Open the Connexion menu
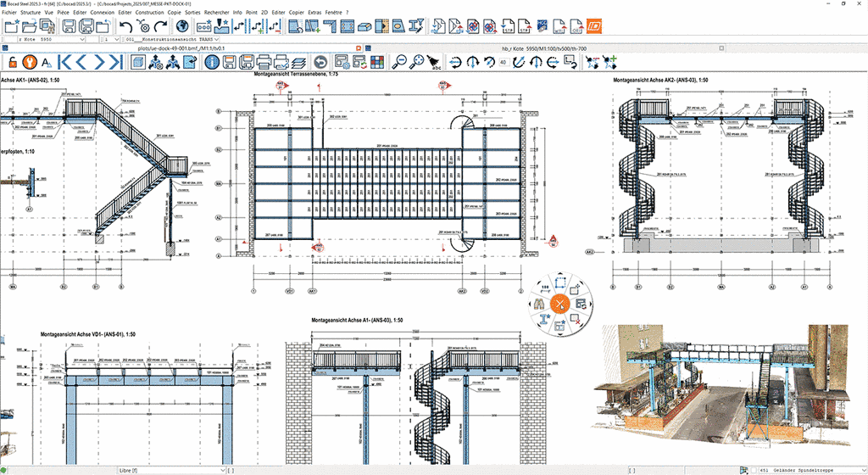 click(103, 12)
